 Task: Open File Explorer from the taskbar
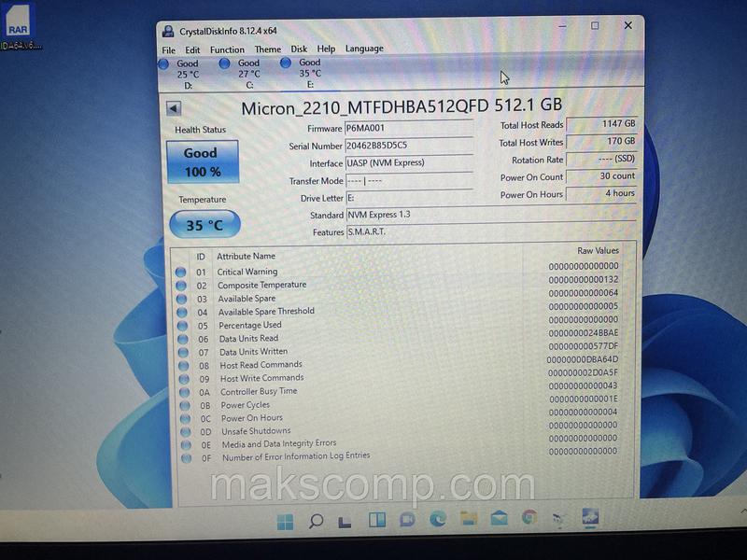(469, 519)
